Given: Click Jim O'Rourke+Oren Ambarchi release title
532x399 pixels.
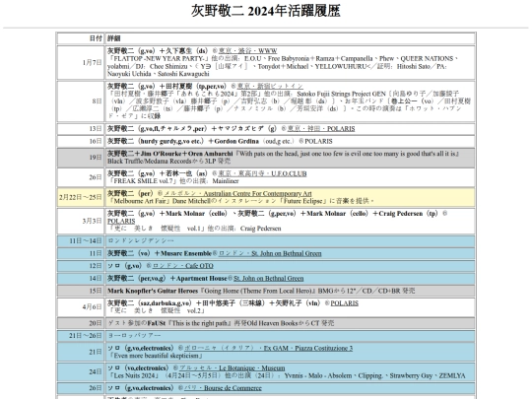Looking at the screenshot, I should 347,154.
